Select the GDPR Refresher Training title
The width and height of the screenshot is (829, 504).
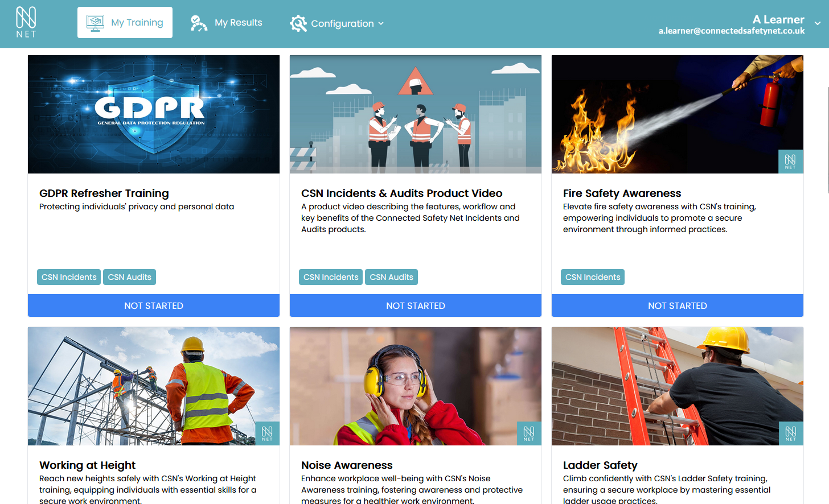[x=104, y=193]
